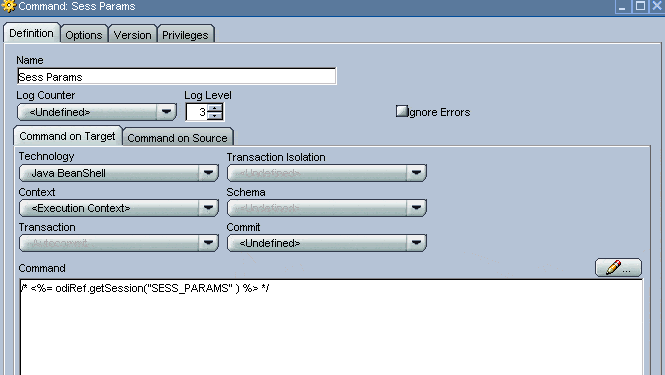Open the Options tab

84,35
